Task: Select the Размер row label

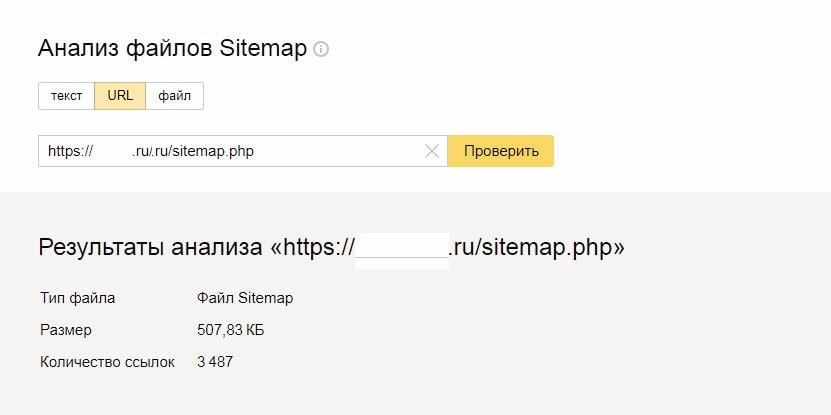Action: pyautogui.click(x=65, y=330)
